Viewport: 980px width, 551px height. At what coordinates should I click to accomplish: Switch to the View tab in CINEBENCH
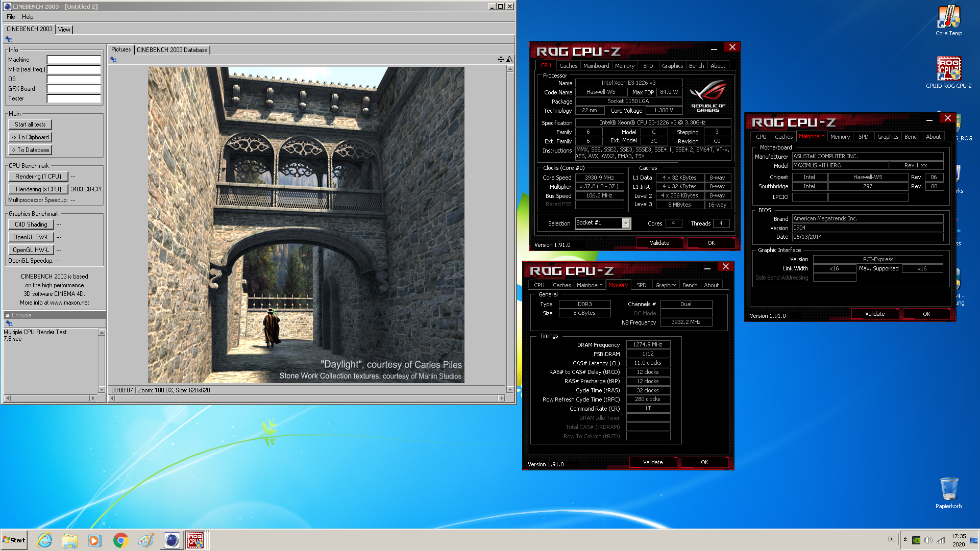click(64, 30)
